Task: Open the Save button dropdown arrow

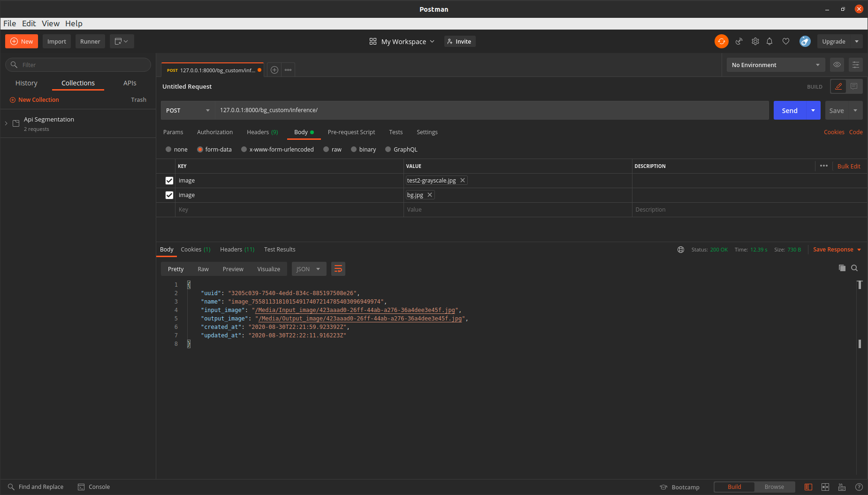Action: coord(855,110)
